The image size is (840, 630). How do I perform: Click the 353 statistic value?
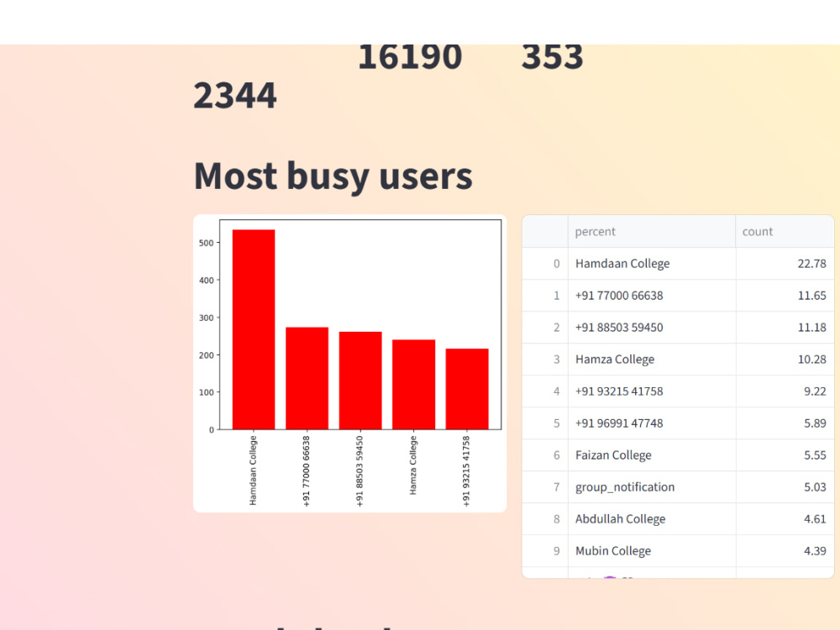pyautogui.click(x=553, y=57)
